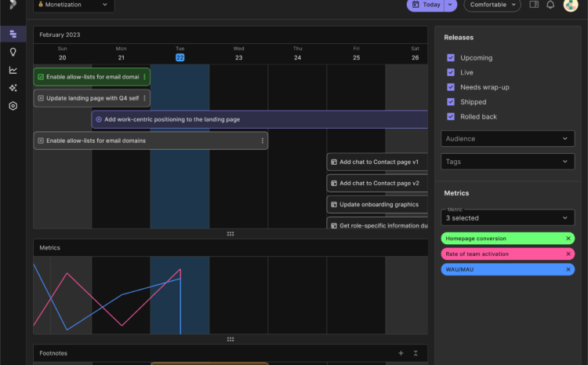Open options for 'Update landing page with Q4 self' card
The image size is (588, 365).
coord(144,98)
